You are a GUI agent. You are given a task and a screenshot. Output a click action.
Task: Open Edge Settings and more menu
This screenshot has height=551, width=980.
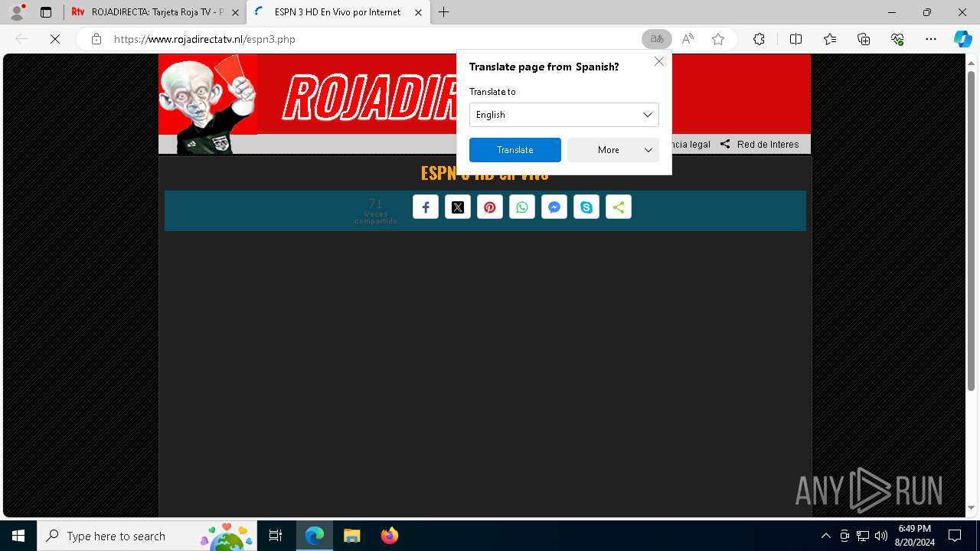pos(931,39)
